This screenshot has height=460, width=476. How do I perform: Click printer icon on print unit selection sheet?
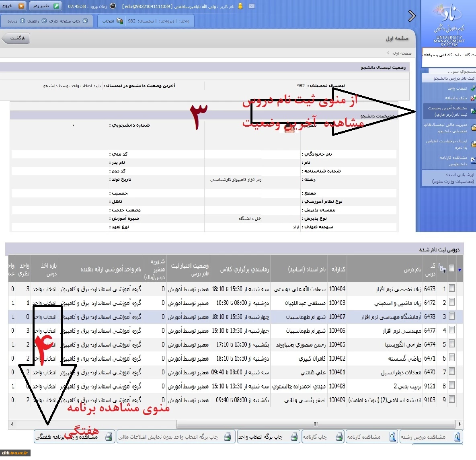click(x=294, y=437)
